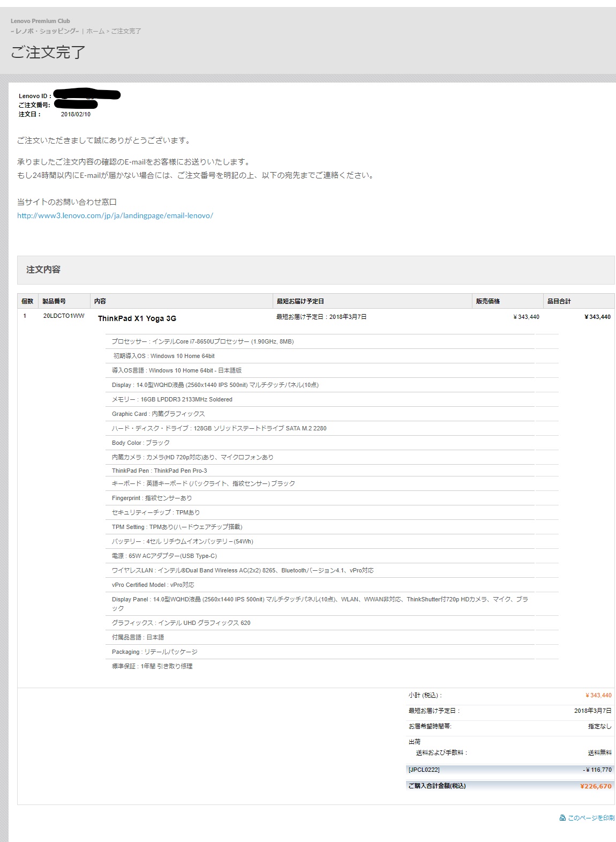Click the このページを印刷 link

click(591, 818)
